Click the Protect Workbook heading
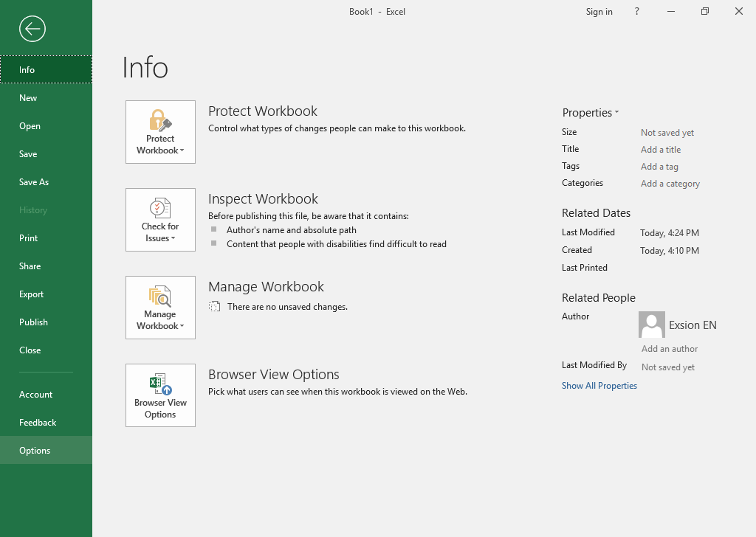The width and height of the screenshot is (756, 537). (263, 111)
